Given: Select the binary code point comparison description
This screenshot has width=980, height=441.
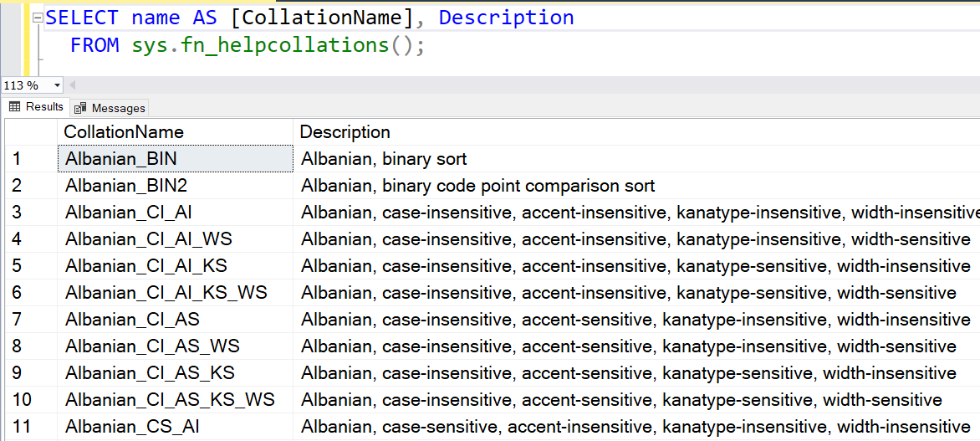Looking at the screenshot, I should click(477, 186).
